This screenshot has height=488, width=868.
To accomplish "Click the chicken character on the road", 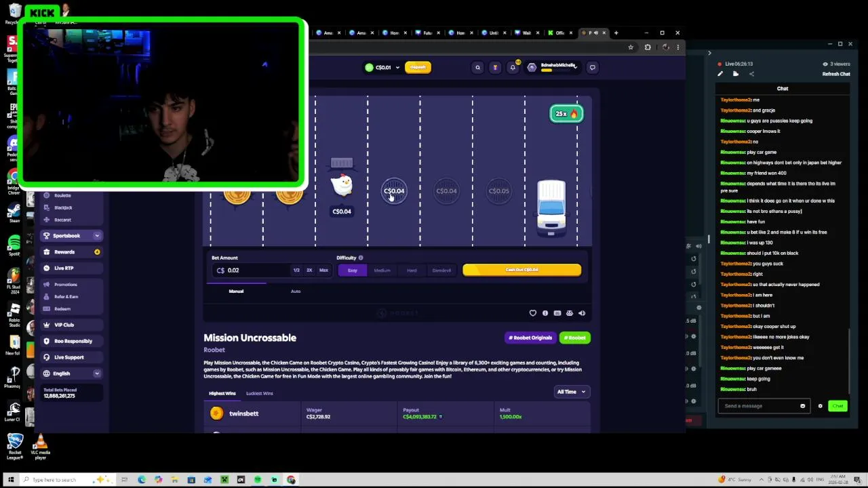I will (342, 184).
